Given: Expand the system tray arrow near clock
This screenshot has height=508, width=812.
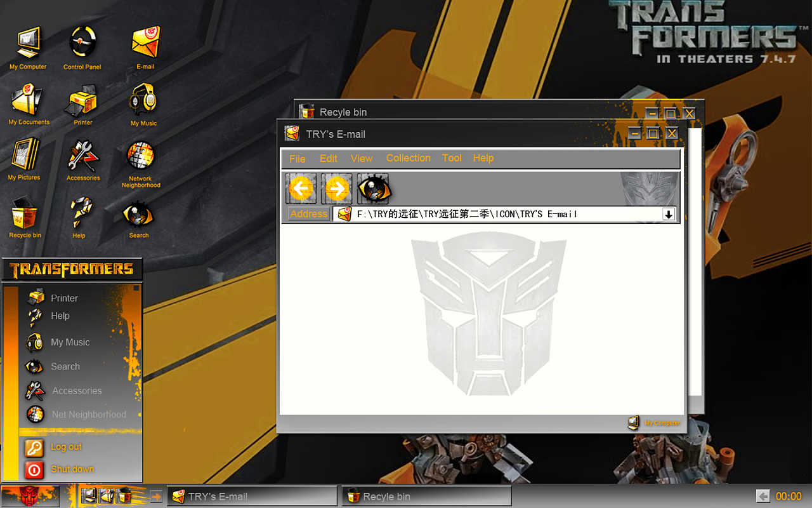Looking at the screenshot, I should 763,497.
